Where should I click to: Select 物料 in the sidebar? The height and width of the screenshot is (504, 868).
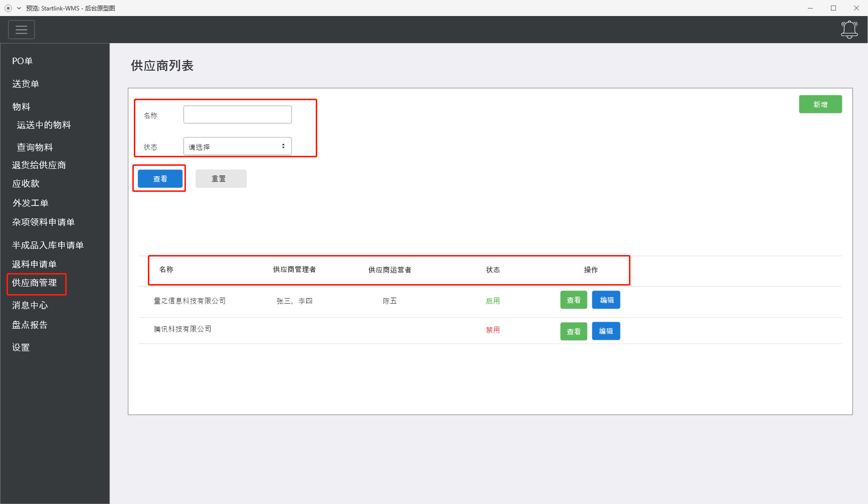pos(22,107)
